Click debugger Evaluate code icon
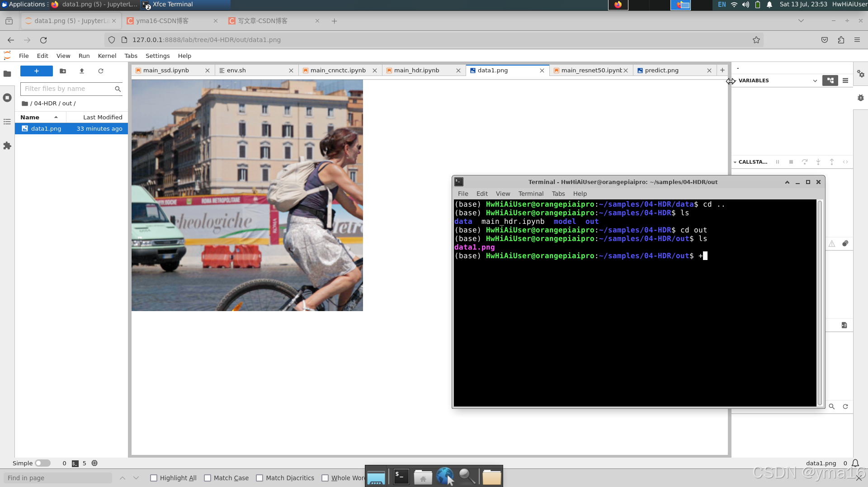Viewport: 868px width, 487px height. click(845, 162)
